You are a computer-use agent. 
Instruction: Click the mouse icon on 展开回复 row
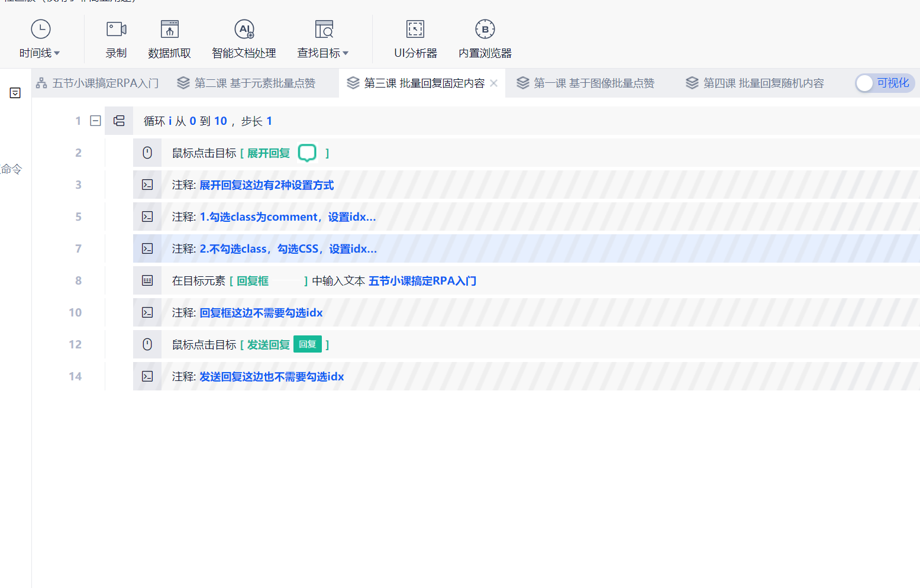(x=147, y=153)
